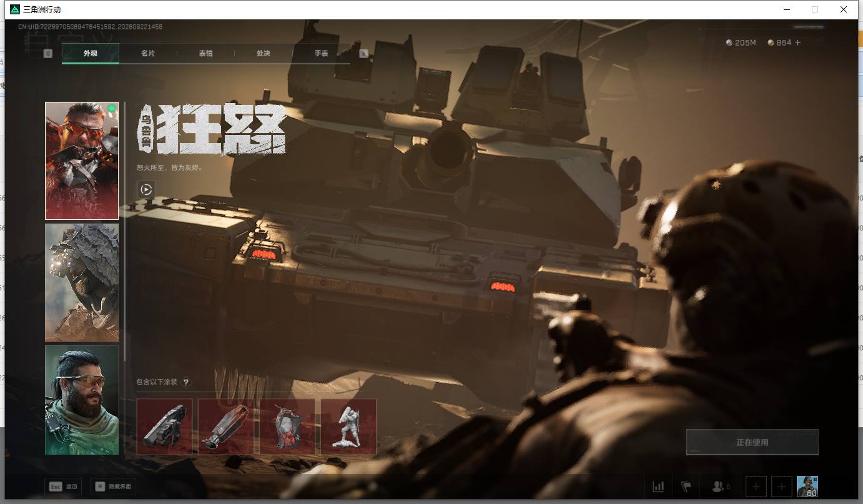
Task: Click the 隐藏界面 button
Action: point(113,487)
